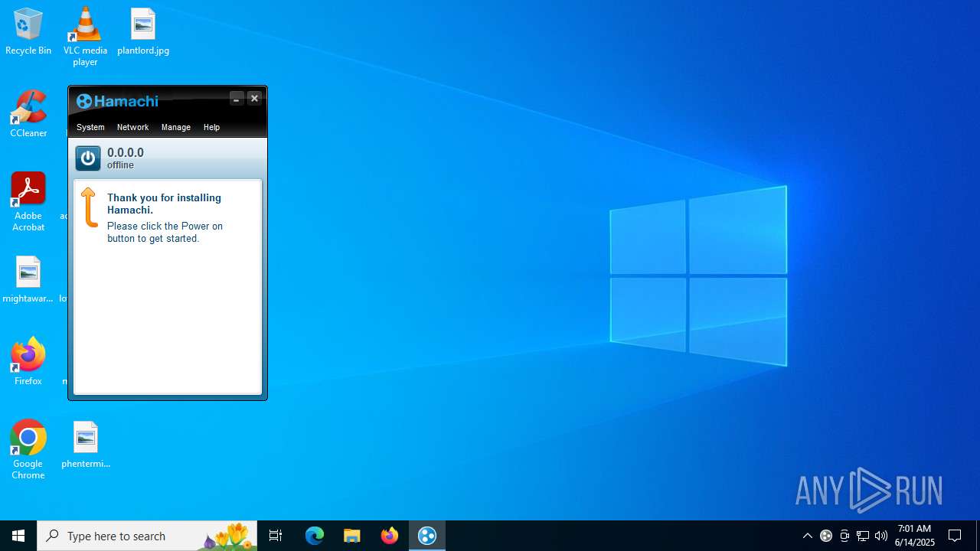Open File Explorer from the taskbar
The height and width of the screenshot is (551, 980).
(352, 536)
